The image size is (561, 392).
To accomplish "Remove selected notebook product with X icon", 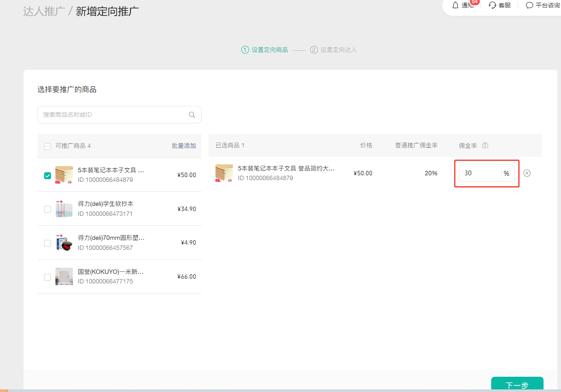I will (x=527, y=173).
